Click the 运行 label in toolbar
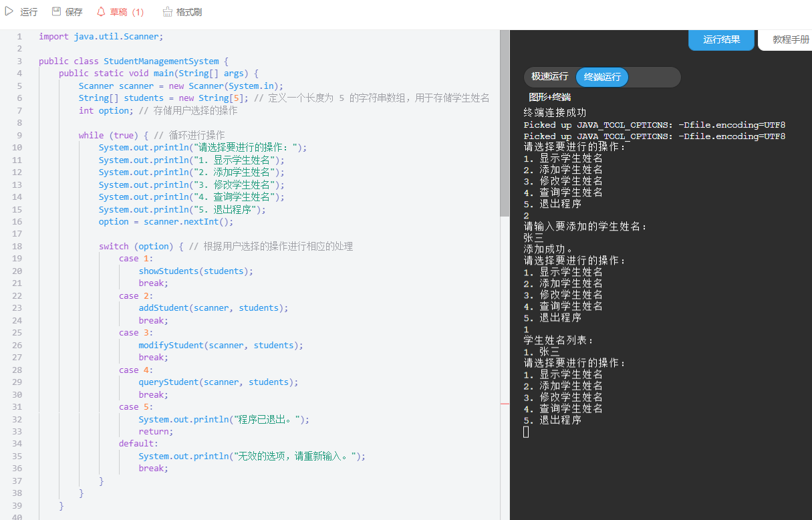812x520 pixels. point(29,12)
